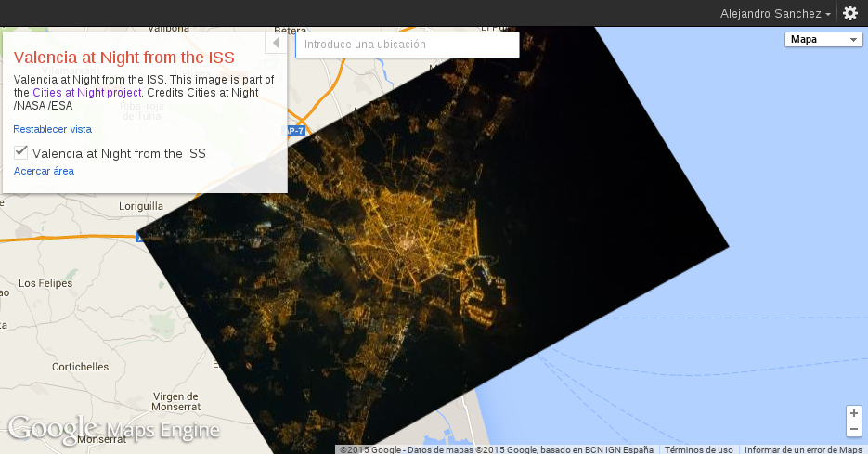
Task: Click Restablecer vista link
Action: [x=53, y=129]
